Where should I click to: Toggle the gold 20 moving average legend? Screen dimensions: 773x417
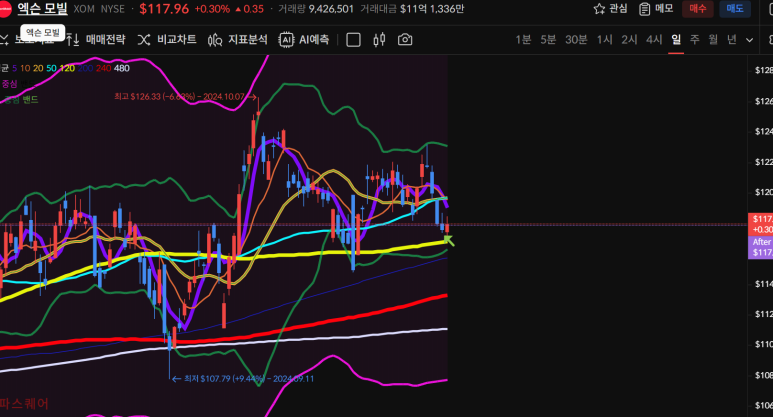coord(38,68)
